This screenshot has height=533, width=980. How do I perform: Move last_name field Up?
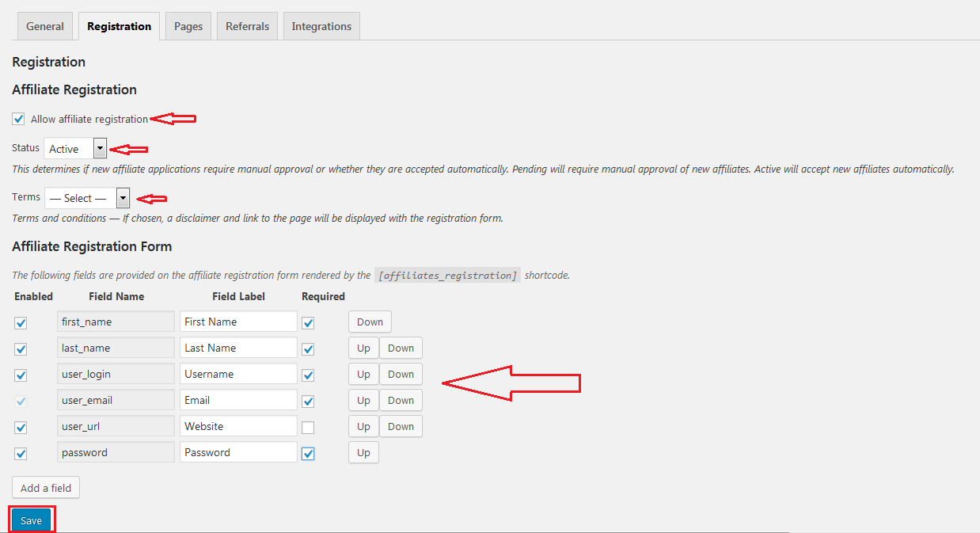point(363,348)
